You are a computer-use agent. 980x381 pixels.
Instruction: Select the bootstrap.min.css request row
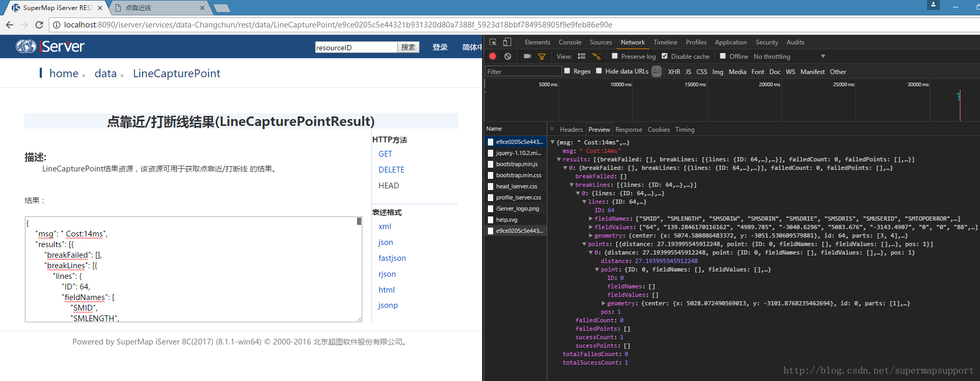tap(515, 175)
